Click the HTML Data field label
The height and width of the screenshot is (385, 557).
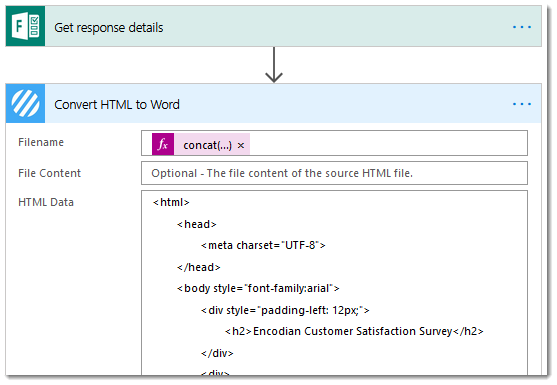coord(46,202)
